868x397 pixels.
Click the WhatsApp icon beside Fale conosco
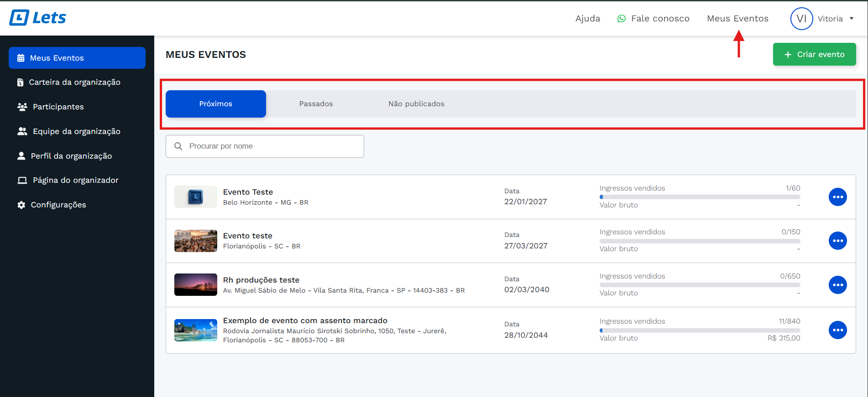621,19
